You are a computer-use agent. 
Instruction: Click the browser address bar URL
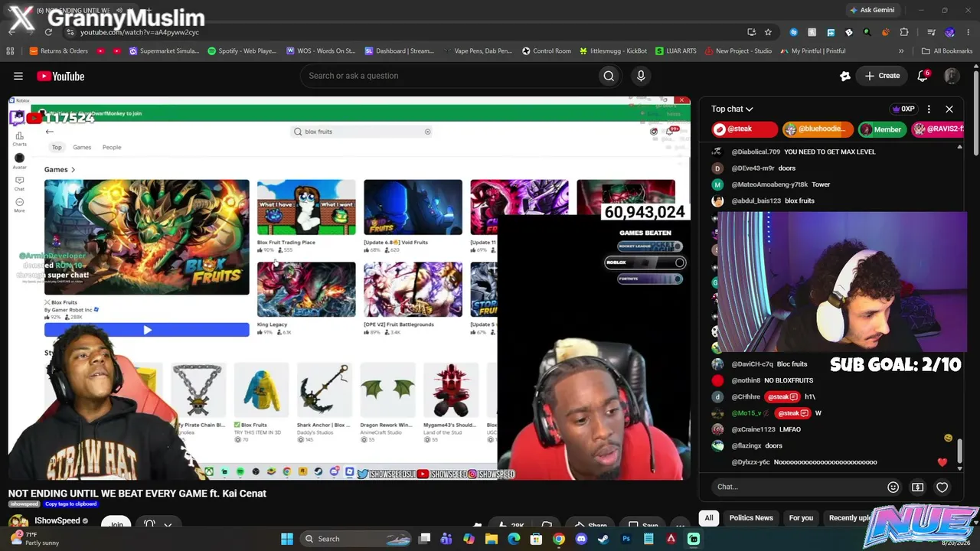[x=139, y=32]
